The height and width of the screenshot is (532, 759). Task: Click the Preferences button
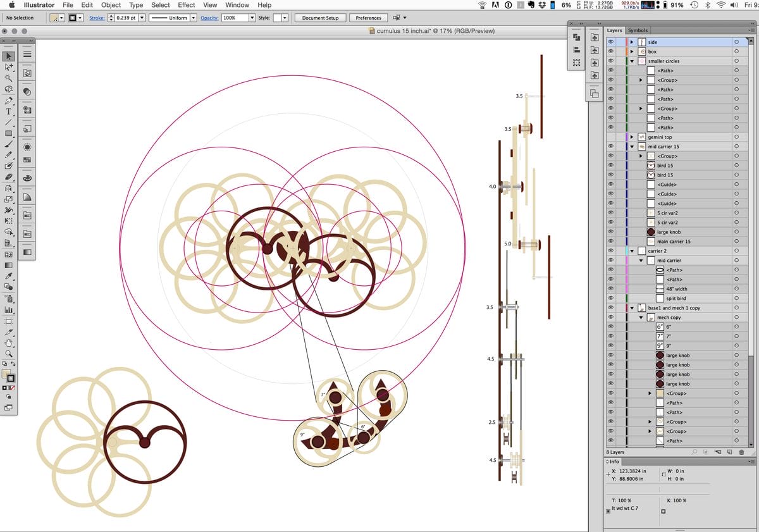pyautogui.click(x=368, y=18)
